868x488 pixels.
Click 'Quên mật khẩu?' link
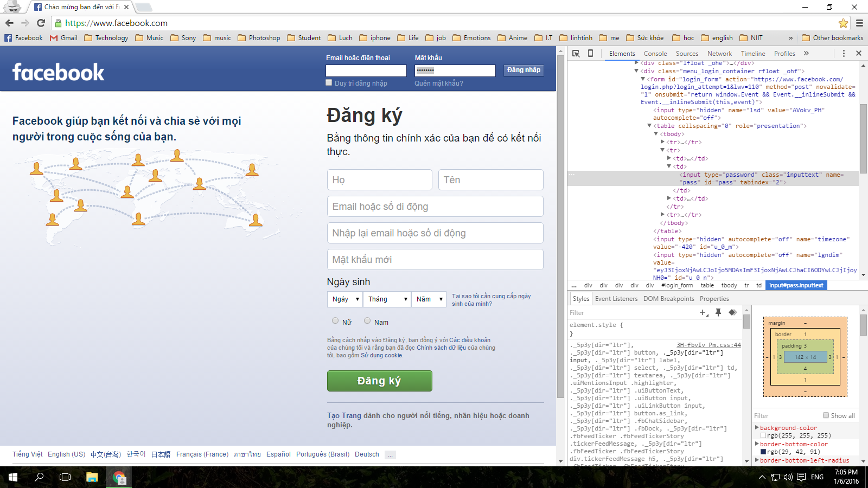click(x=439, y=84)
